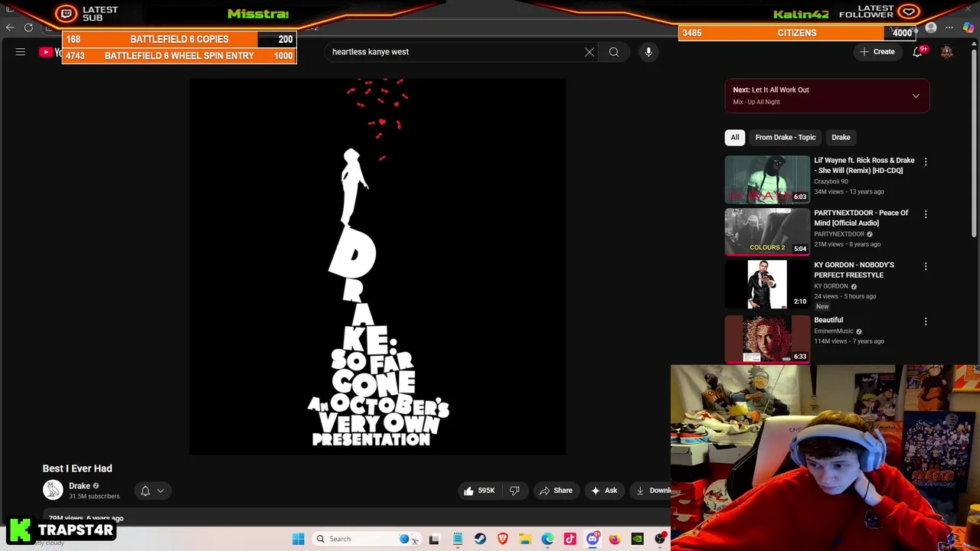Click Crazyboii 90 channel name
980x551 pixels.
click(831, 181)
